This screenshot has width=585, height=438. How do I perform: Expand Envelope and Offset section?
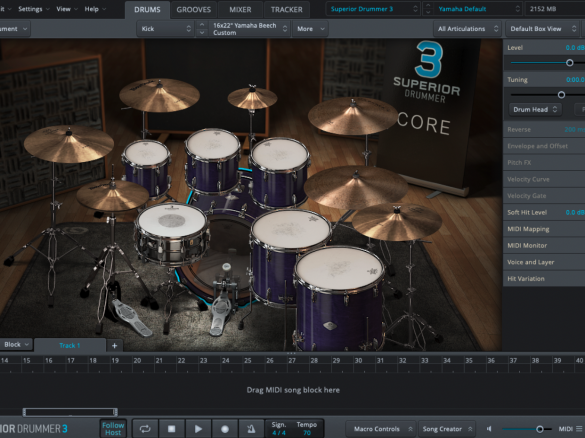(544, 146)
